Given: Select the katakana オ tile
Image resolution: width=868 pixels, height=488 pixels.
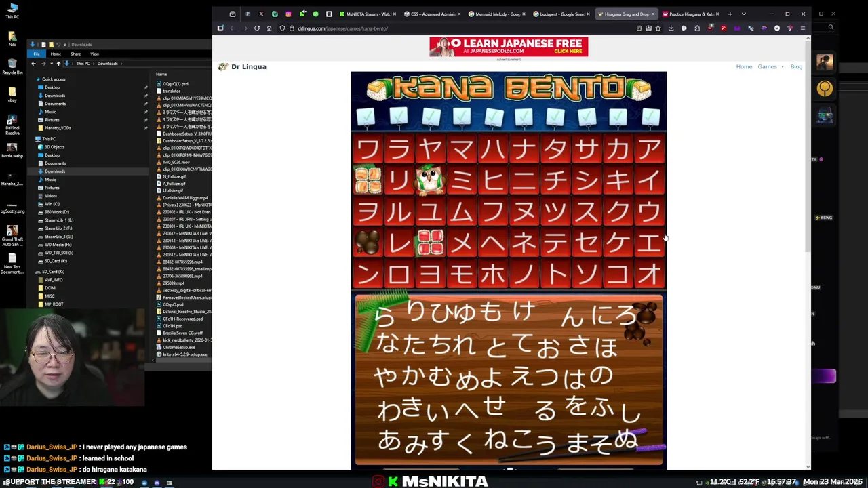Looking at the screenshot, I should (650, 274).
